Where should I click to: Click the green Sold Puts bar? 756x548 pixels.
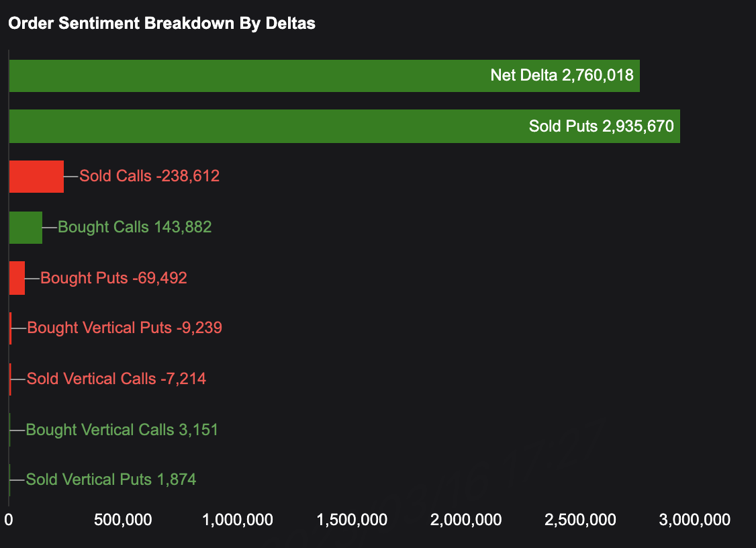click(x=269, y=126)
